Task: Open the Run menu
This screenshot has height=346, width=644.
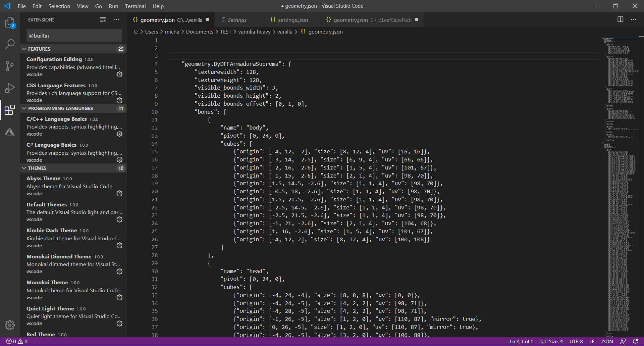Action: tap(113, 6)
